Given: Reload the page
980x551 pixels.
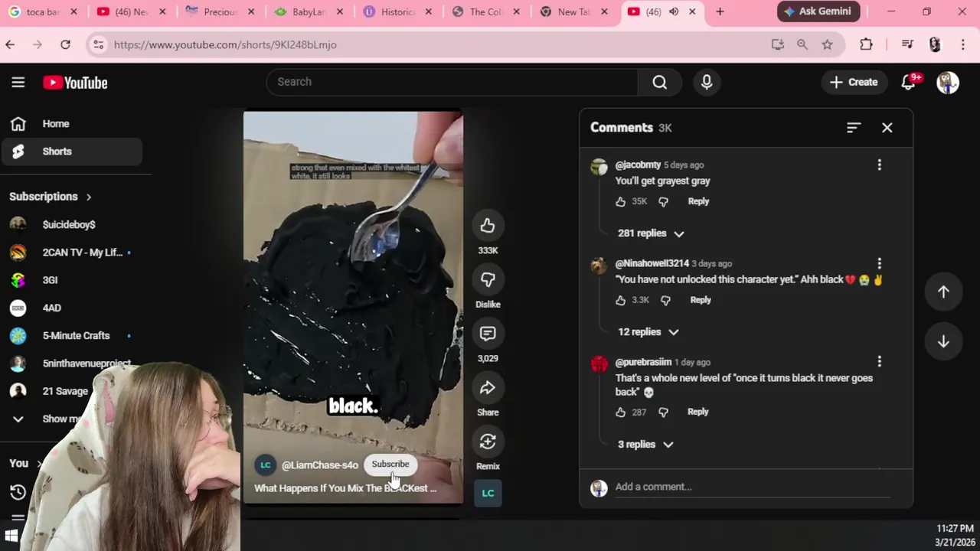Looking at the screenshot, I should (x=65, y=44).
